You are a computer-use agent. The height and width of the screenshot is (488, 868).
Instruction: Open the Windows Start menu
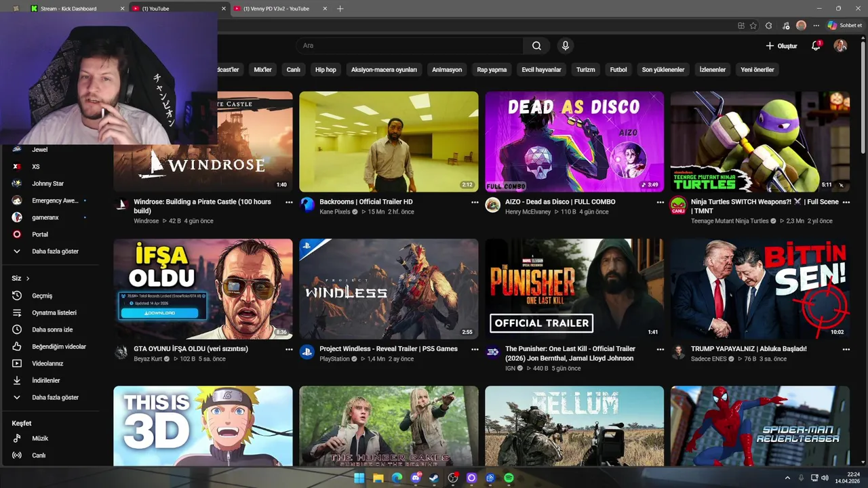[x=359, y=478]
